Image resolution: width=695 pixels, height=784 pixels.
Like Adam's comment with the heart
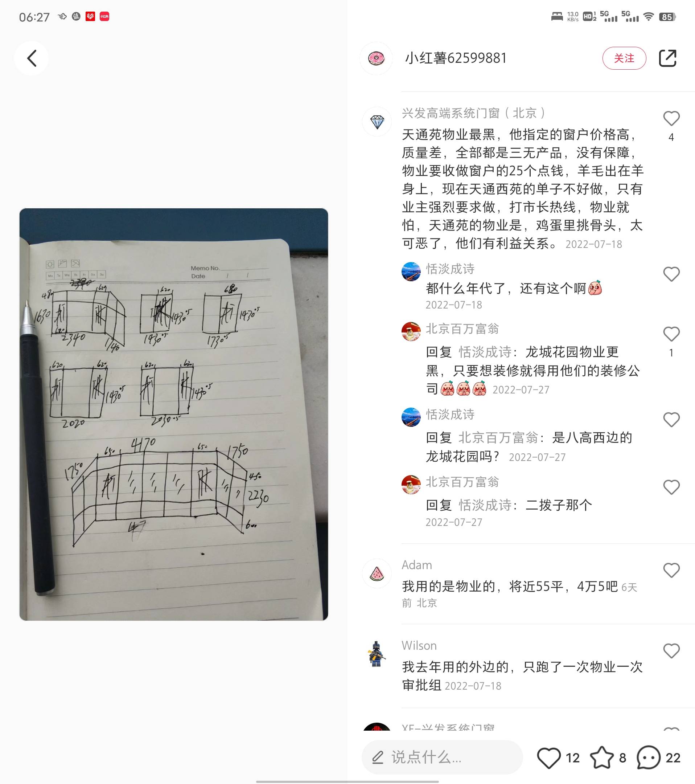671,570
